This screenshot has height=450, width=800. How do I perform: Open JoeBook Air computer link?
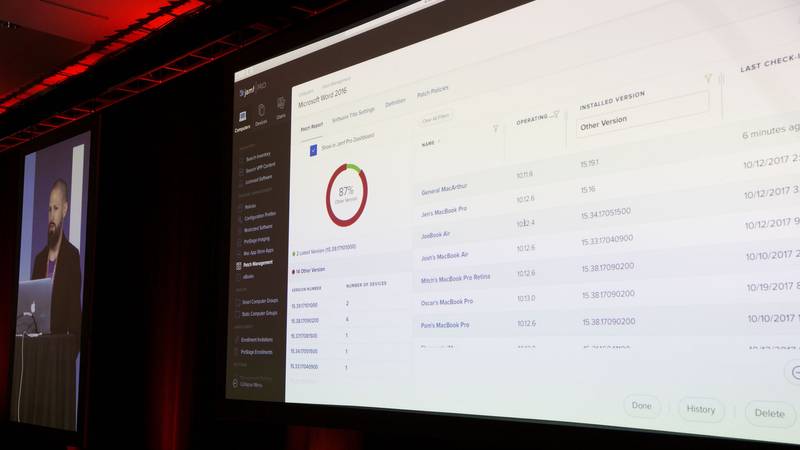(435, 235)
